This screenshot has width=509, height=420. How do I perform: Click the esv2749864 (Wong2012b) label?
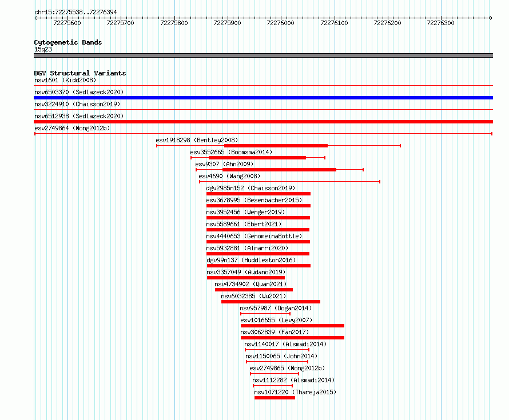(72, 128)
